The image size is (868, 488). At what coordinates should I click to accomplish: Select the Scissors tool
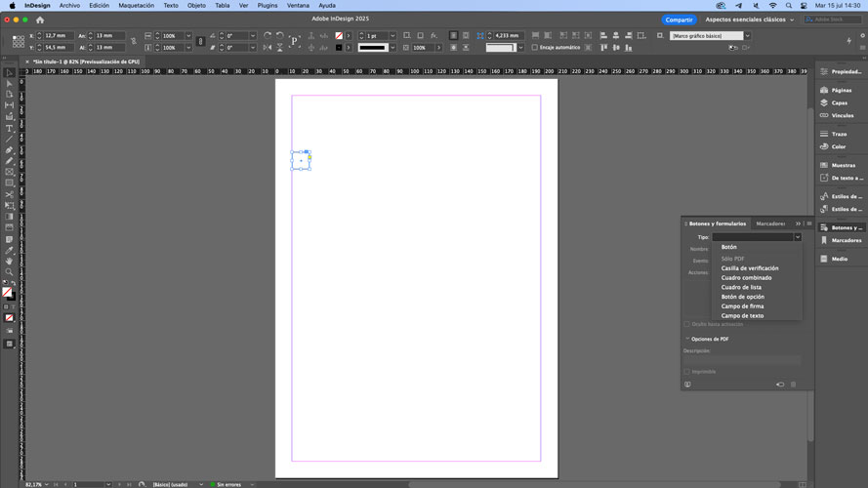[10, 195]
